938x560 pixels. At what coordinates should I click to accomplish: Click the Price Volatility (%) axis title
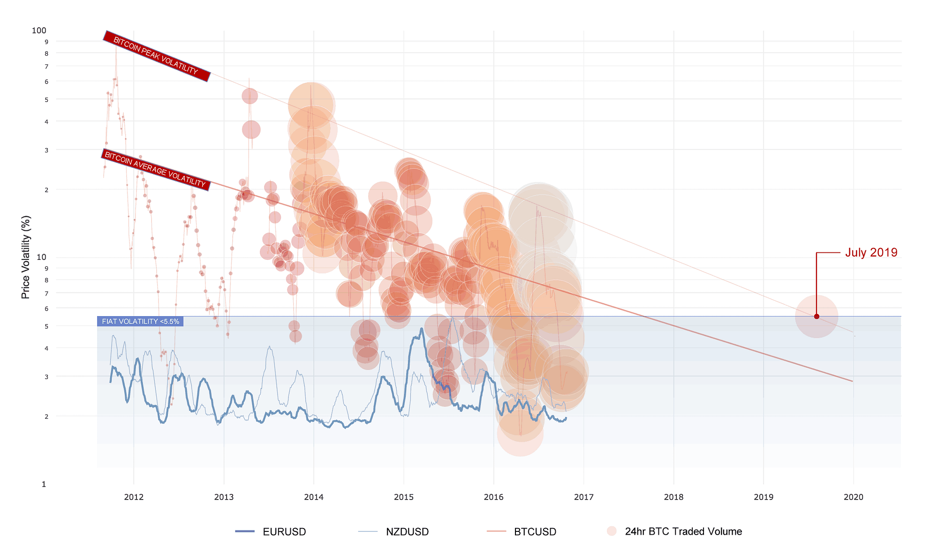tap(26, 257)
